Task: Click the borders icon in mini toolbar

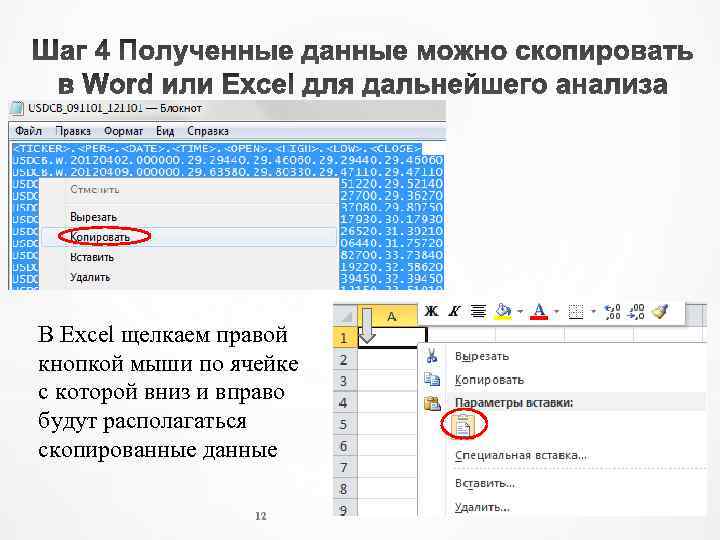Action: [x=576, y=312]
